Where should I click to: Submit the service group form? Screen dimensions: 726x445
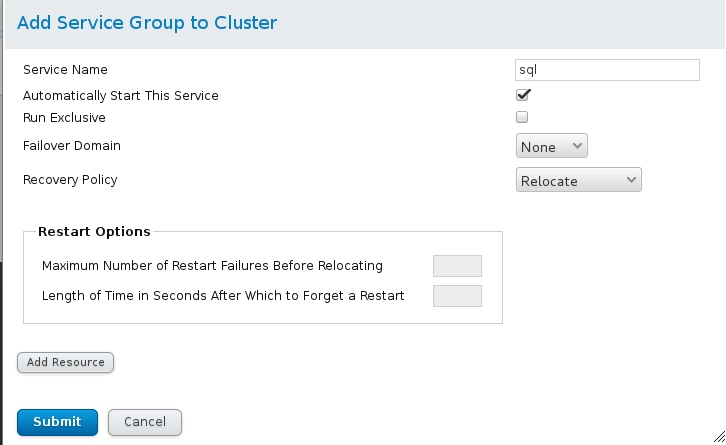(x=57, y=422)
